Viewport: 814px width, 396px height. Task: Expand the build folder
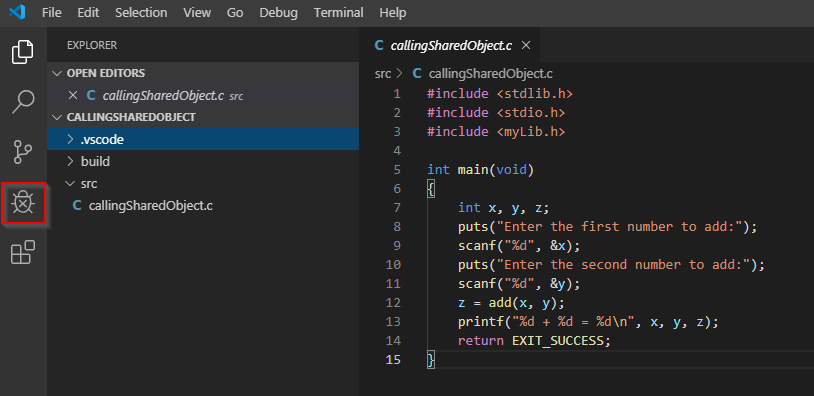tap(203, 161)
